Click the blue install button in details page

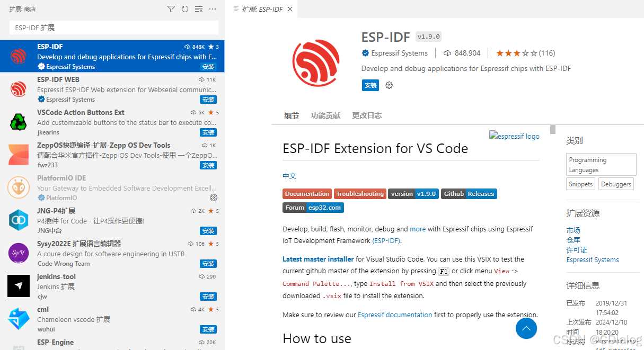pyautogui.click(x=370, y=85)
